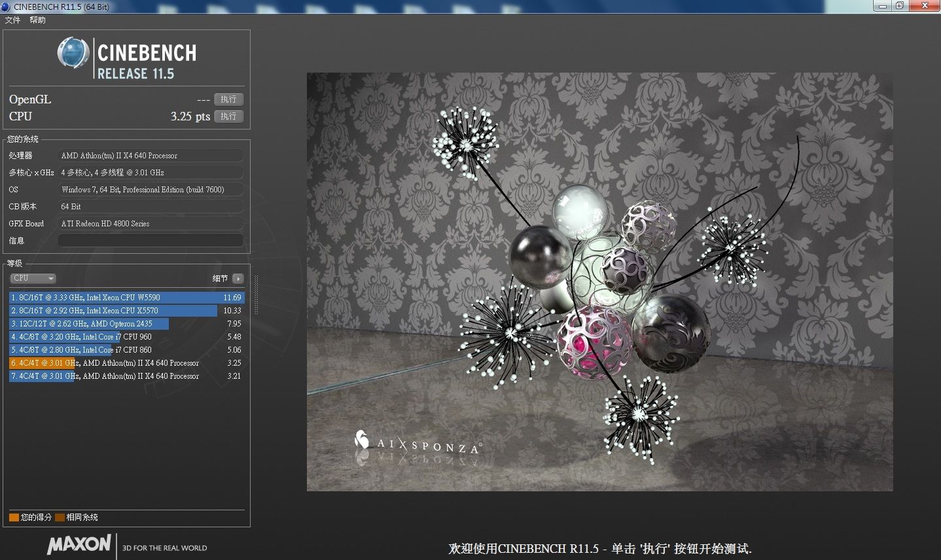Viewport: 941px width, 560px height.
Task: Minimize the Cinebench window
Action: 882,6
